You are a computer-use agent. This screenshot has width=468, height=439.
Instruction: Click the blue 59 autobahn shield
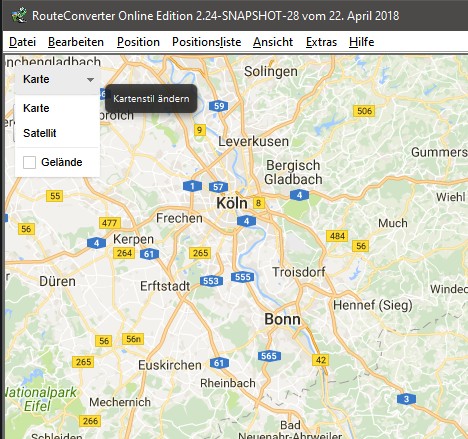pos(219,106)
